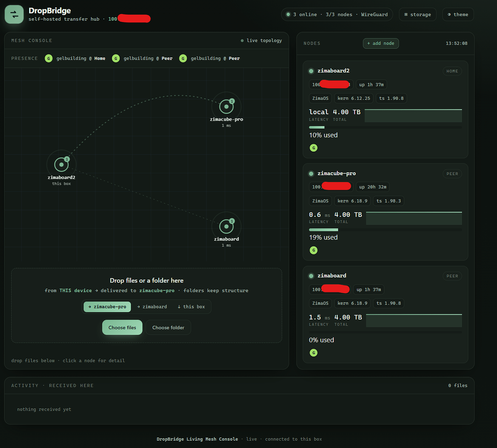Image resolution: width=497 pixels, height=448 pixels.
Task: Click the Choose files button
Action: (122, 327)
